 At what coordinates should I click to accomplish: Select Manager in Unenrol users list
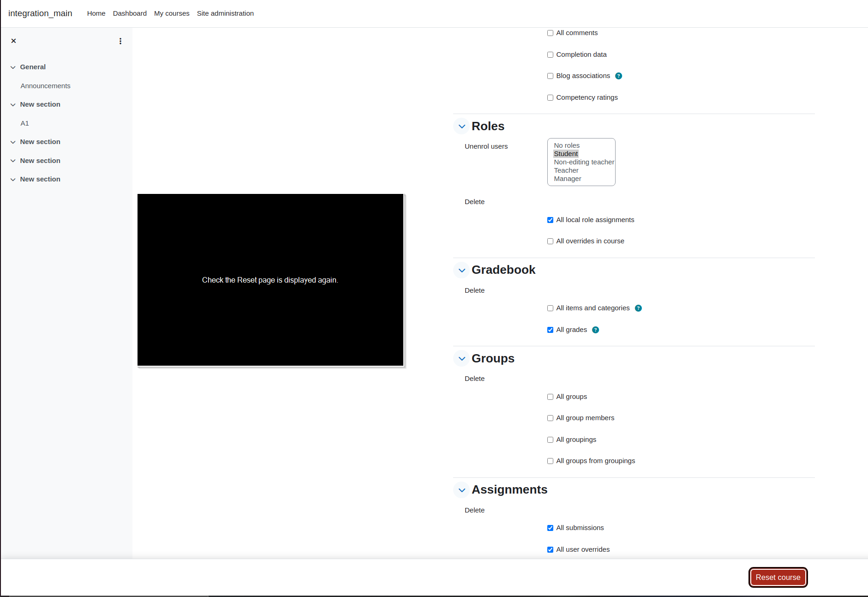pyautogui.click(x=568, y=179)
